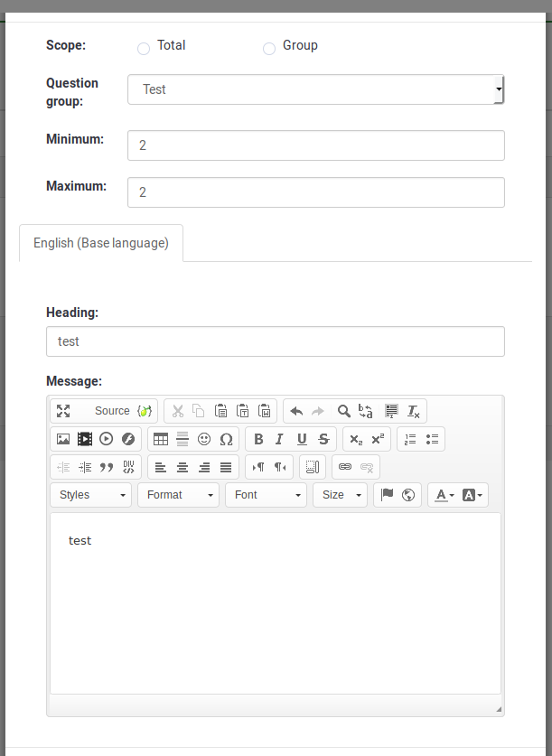
Task: Insert a special character (omega)
Action: click(x=226, y=439)
